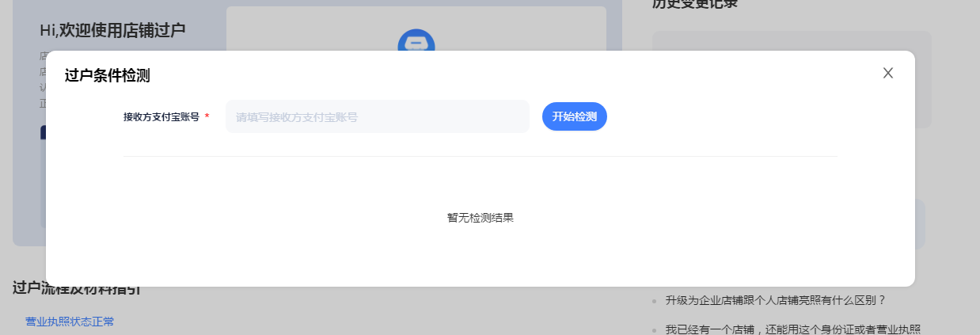Viewport: 980px width, 335px height.
Task: Click the dark blue tab beside dialog's left edge
Action: [x=43, y=133]
